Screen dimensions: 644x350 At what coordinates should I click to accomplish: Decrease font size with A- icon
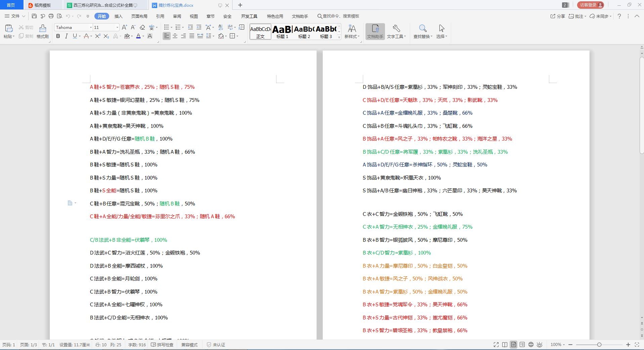coord(133,27)
